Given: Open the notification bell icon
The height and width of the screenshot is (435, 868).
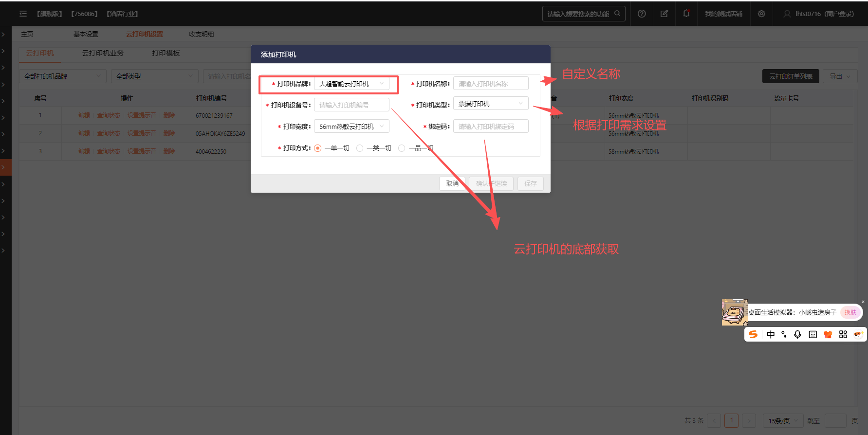Looking at the screenshot, I should 686,14.
